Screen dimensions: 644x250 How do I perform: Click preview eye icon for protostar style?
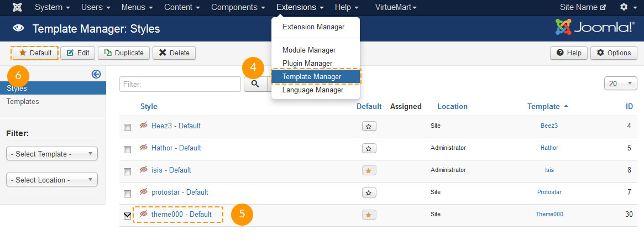143,191
